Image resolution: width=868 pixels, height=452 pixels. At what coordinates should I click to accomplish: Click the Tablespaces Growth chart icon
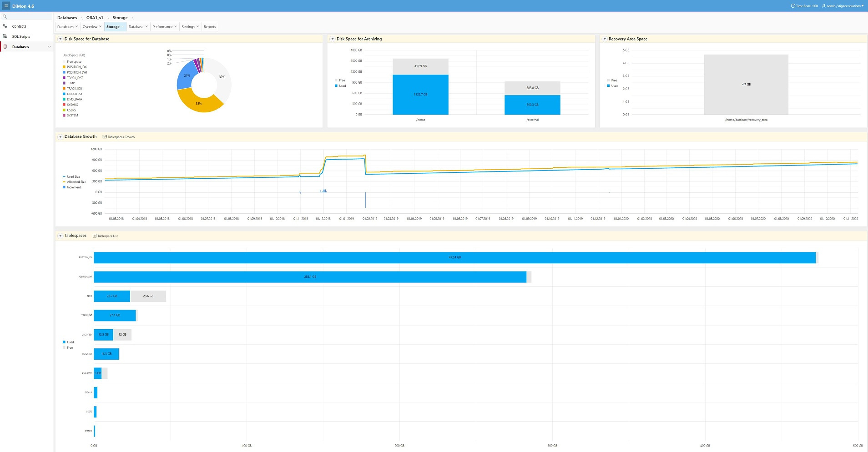(105, 137)
